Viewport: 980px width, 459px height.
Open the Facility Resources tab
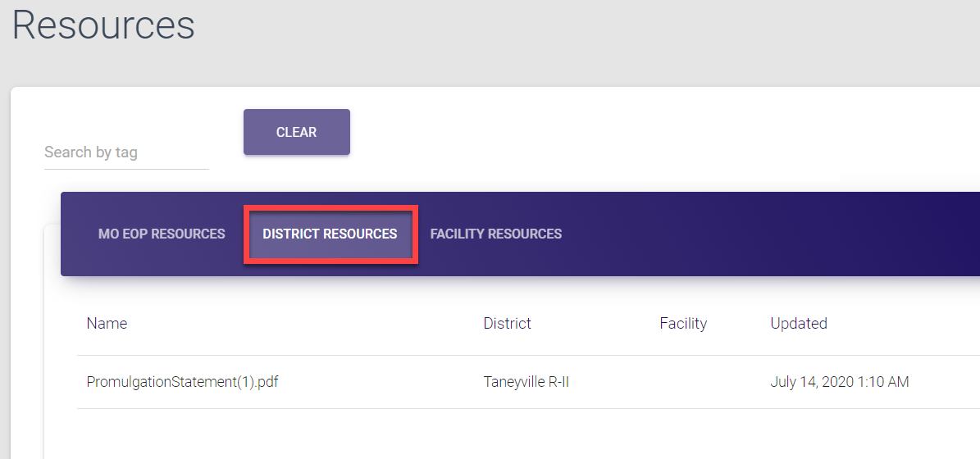coord(495,234)
